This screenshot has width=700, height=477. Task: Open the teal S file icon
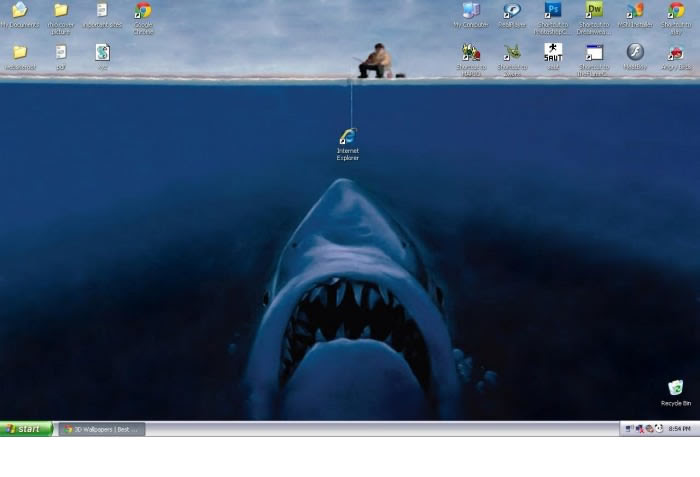(102, 53)
